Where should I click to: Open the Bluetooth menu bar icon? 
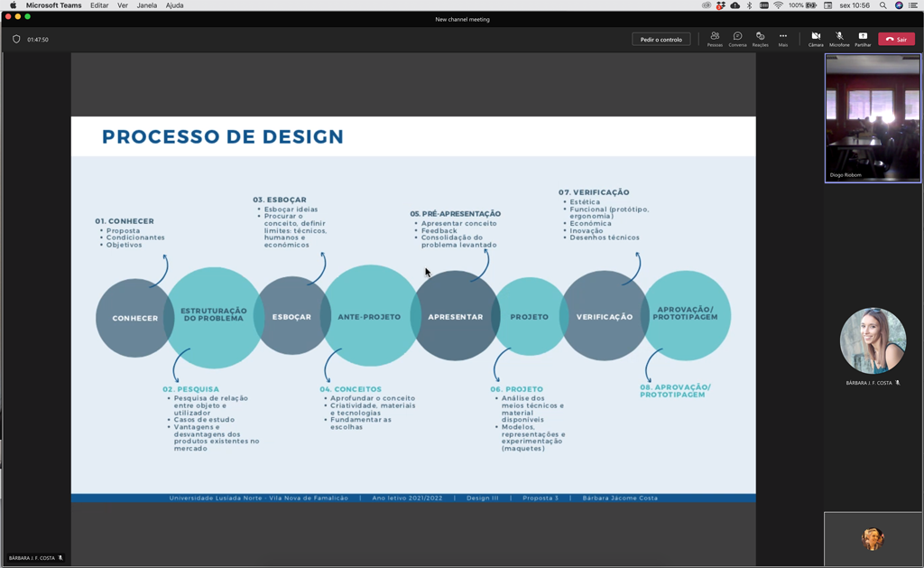750,5
